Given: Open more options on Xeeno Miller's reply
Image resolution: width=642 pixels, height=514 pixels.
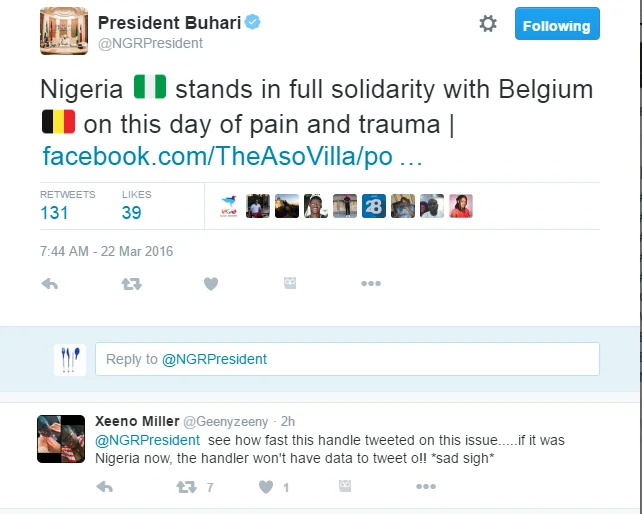Looking at the screenshot, I should point(426,487).
